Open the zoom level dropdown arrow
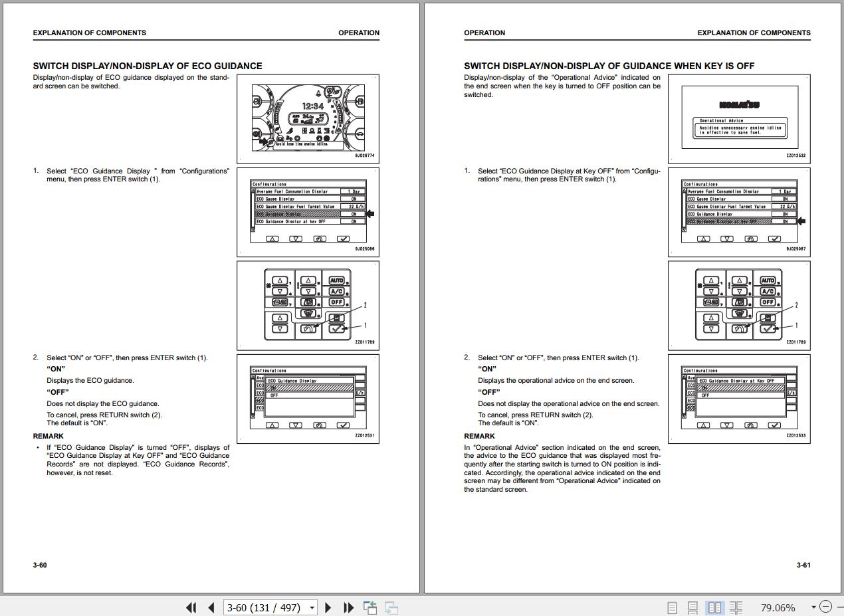 coord(813,607)
